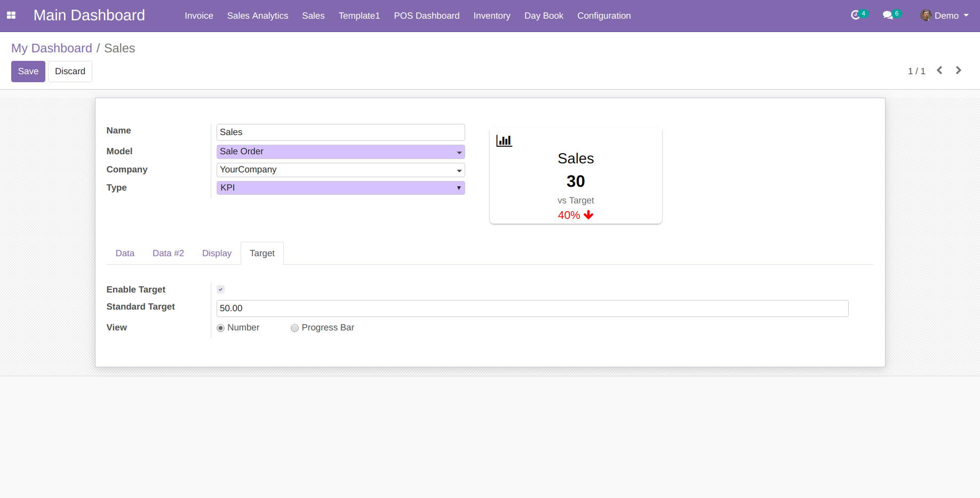Viewport: 980px width, 498px height.
Task: Open the apps grid menu icon
Action: pyautogui.click(x=11, y=15)
